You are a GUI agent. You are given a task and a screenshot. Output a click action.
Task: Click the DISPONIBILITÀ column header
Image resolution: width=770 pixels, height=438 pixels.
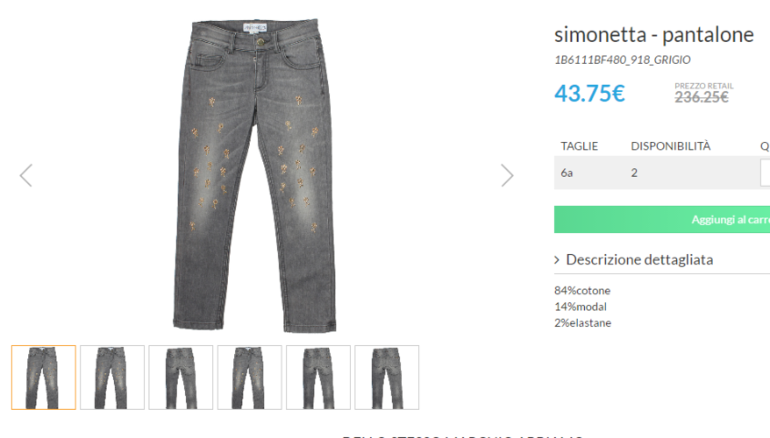(670, 146)
